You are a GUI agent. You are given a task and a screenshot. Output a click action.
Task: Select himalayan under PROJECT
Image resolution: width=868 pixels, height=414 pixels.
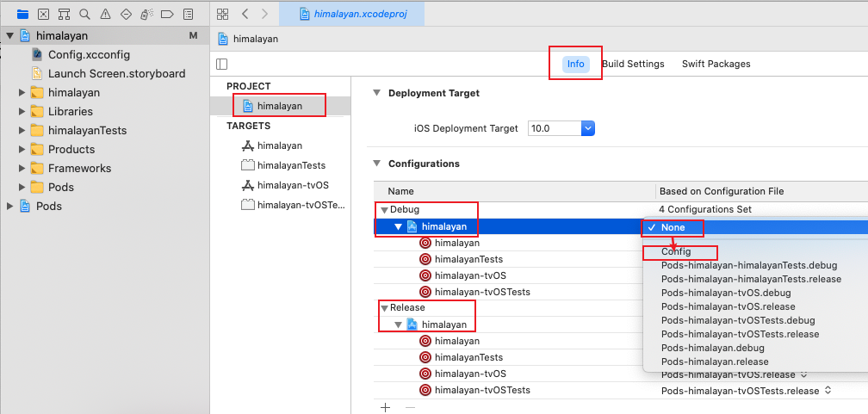coord(281,106)
